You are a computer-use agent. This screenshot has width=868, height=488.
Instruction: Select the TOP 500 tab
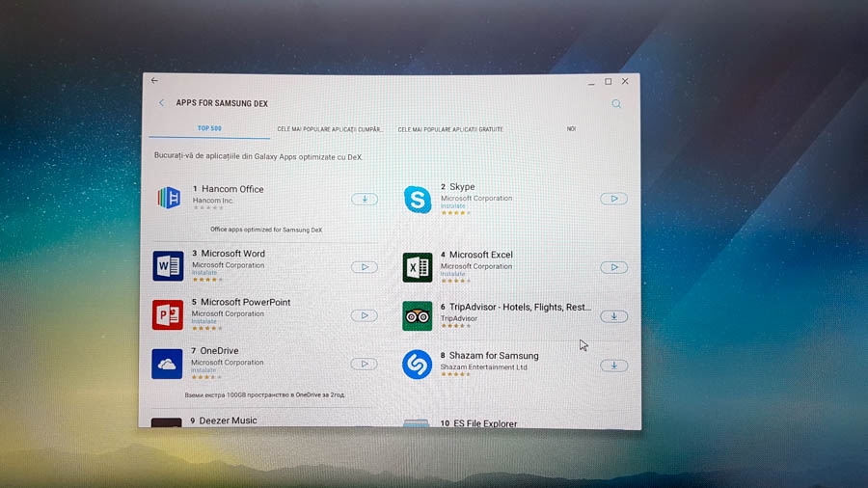pos(209,128)
